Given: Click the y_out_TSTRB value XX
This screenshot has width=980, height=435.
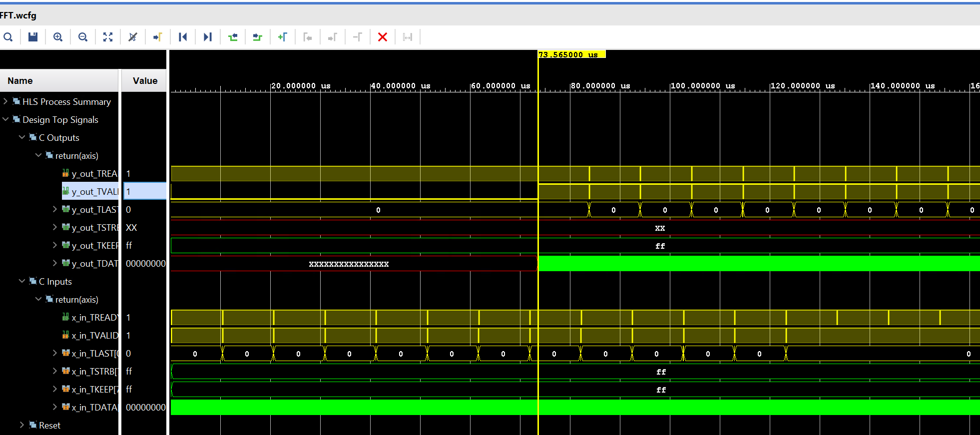Looking at the screenshot, I should pos(131,227).
